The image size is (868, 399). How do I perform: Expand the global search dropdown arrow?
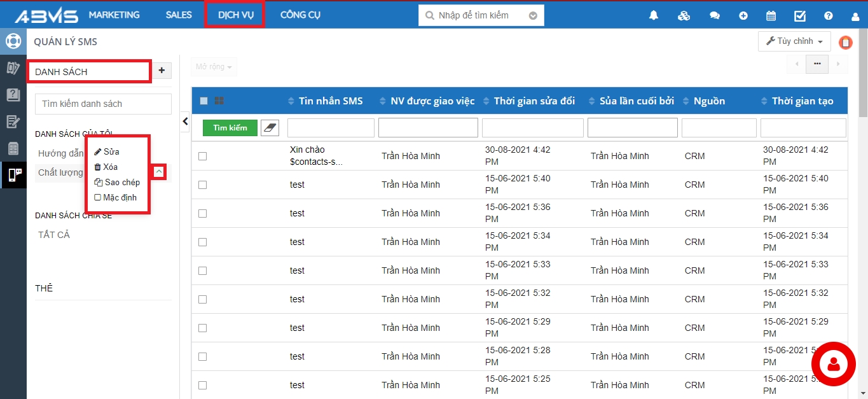pyautogui.click(x=533, y=16)
